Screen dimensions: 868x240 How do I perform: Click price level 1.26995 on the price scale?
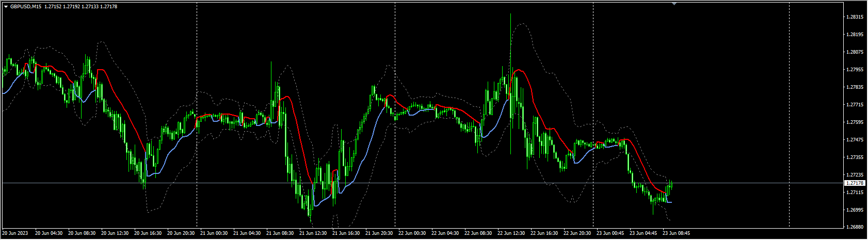click(855, 210)
